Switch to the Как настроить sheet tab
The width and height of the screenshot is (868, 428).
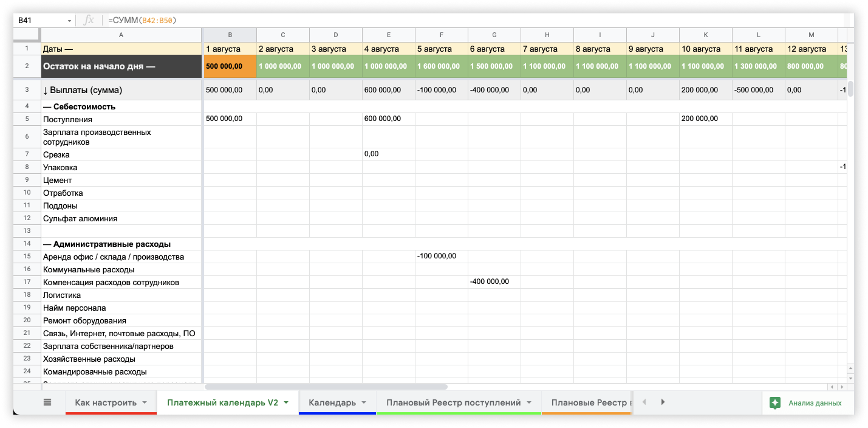point(105,402)
